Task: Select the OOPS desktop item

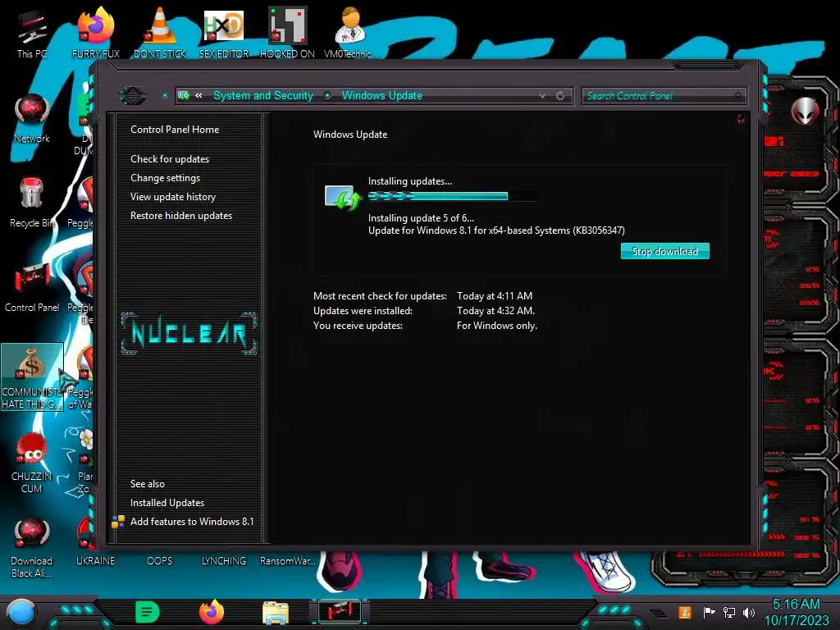Action: tap(160, 561)
